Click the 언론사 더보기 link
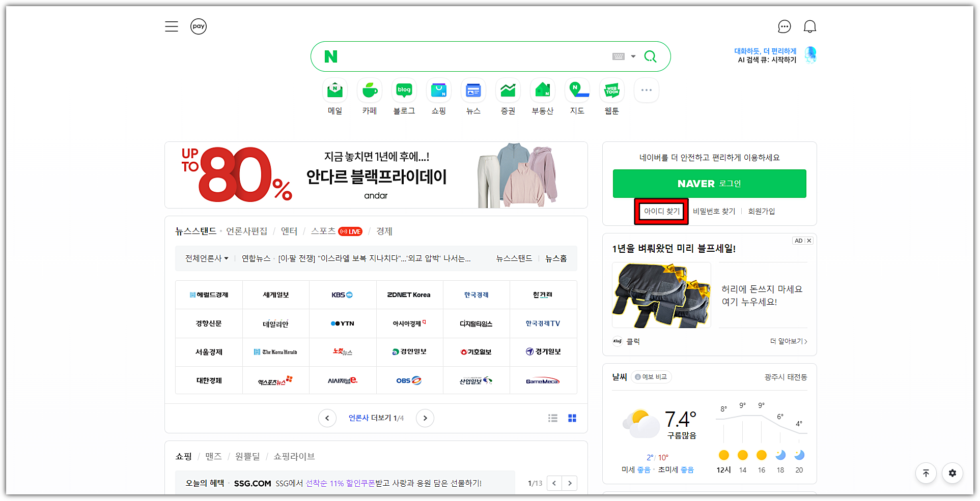 (x=376, y=418)
